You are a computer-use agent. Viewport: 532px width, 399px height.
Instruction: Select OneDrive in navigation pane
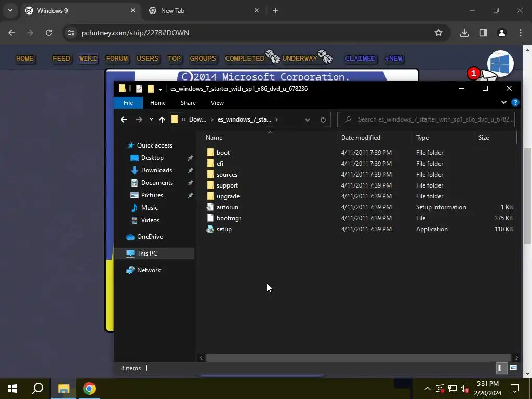pos(150,237)
